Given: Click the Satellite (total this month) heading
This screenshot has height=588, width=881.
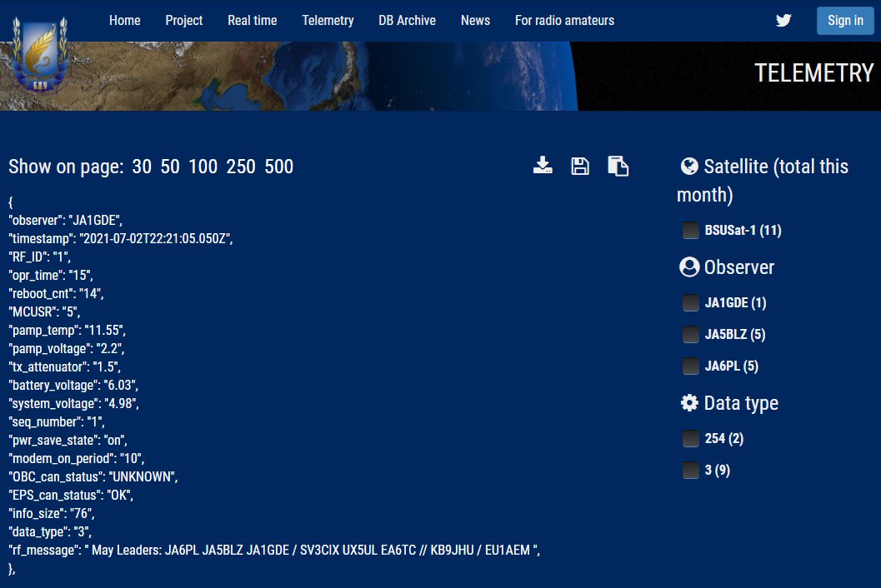Looking at the screenshot, I should [x=763, y=180].
